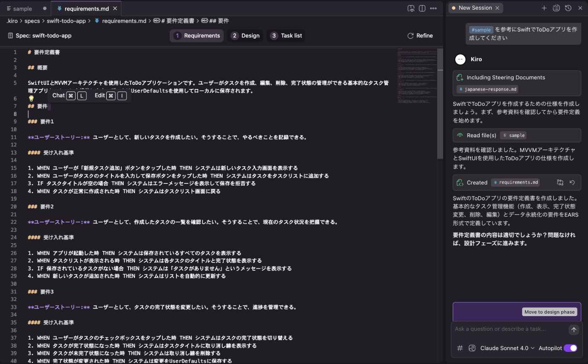588x364 pixels.
Task: Click line 40 mentioning UserDefaults save
Action: tap(130, 361)
